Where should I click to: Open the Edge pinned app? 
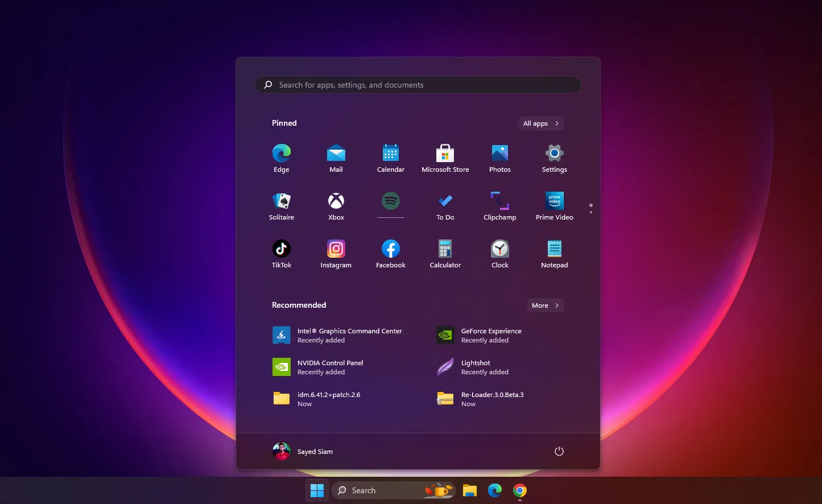pos(282,158)
